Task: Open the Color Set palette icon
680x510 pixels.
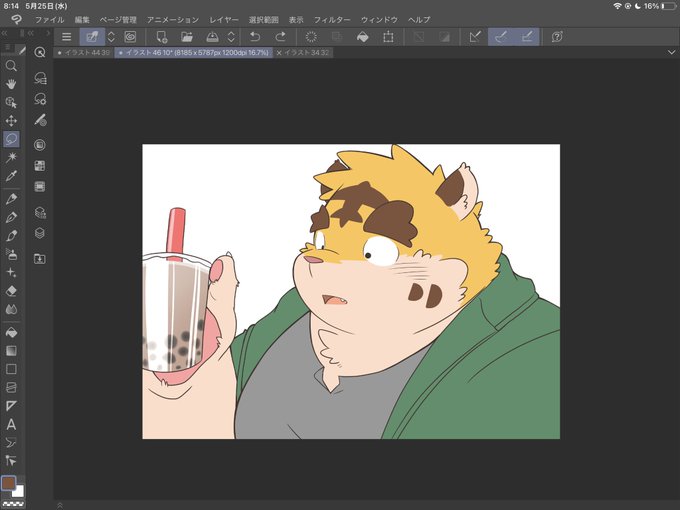Action: point(40,166)
